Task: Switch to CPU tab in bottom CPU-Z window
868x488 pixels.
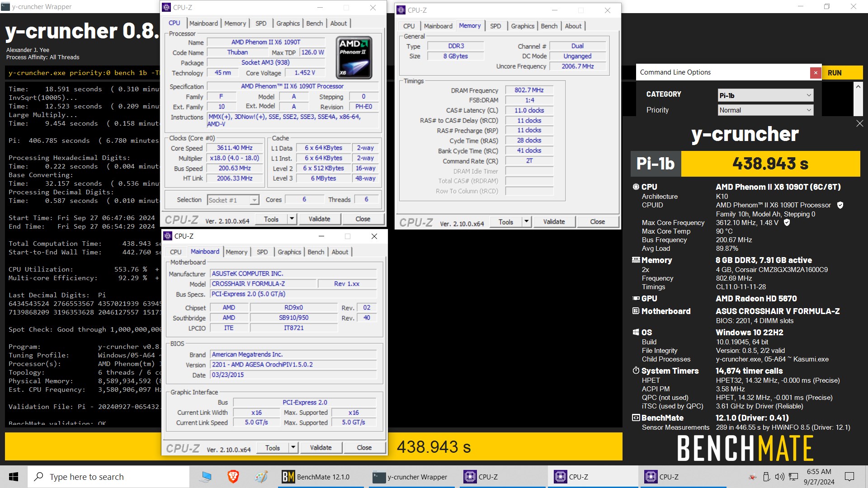Action: [176, 252]
